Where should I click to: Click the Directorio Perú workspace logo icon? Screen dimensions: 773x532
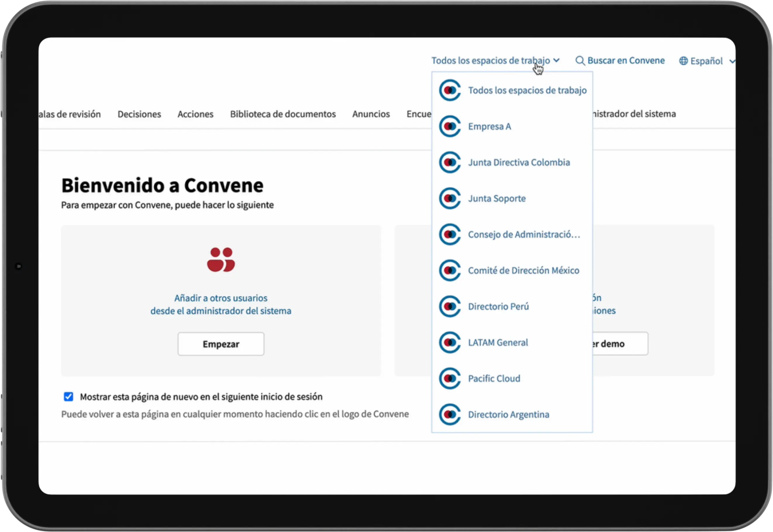[450, 306]
